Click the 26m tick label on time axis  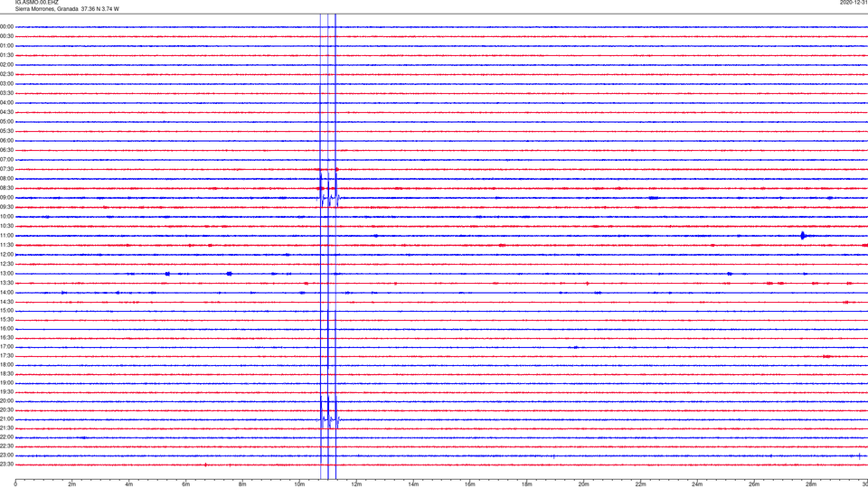click(754, 484)
